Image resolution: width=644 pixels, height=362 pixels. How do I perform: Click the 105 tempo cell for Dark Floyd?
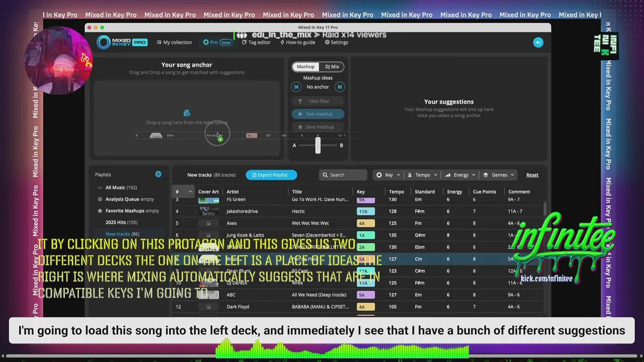(x=393, y=307)
